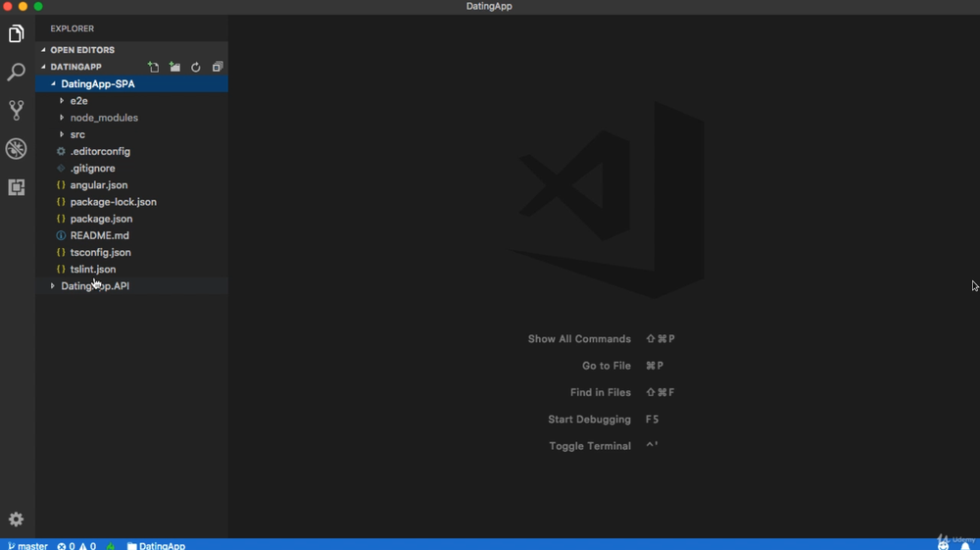The width and height of the screenshot is (980, 550).
Task: Open the .editorconfig file
Action: click(131, 151)
